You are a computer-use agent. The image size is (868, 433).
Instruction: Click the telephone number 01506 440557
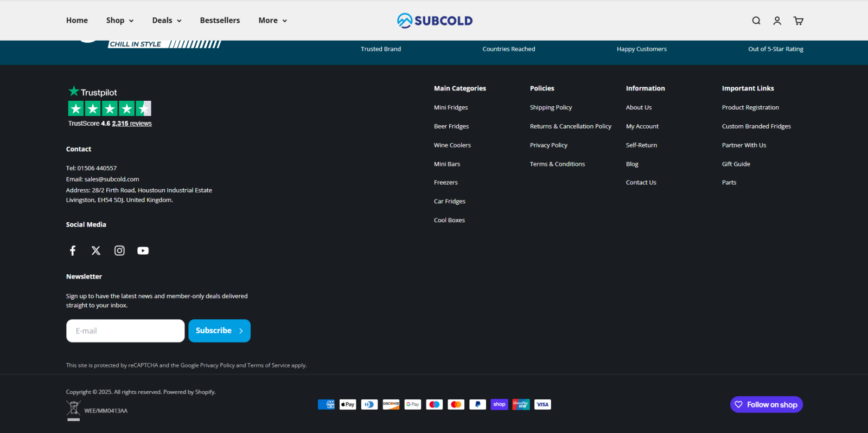point(97,168)
